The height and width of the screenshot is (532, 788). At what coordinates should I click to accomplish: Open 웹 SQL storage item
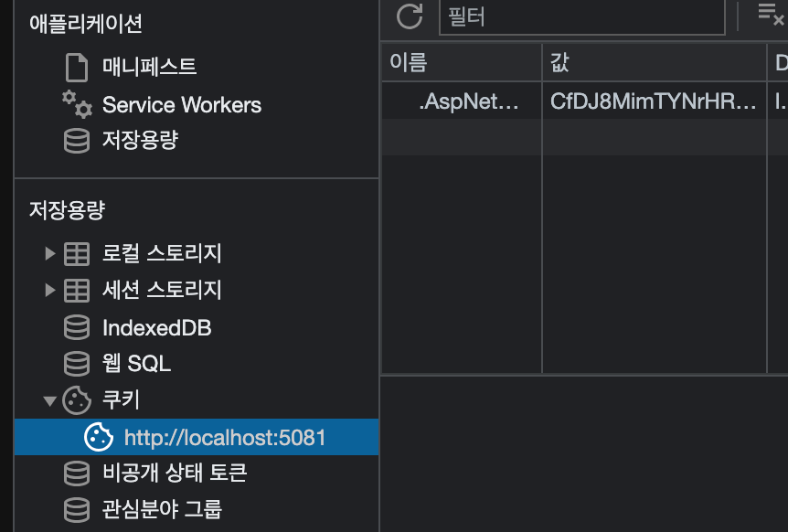137,363
